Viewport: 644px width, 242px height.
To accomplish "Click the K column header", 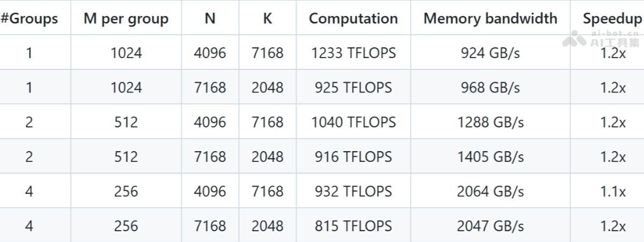I will (267, 19).
